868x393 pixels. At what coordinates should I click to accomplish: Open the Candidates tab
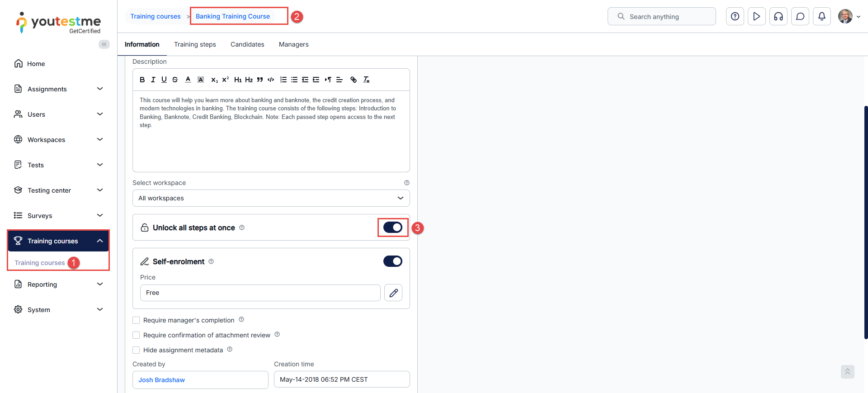(247, 44)
